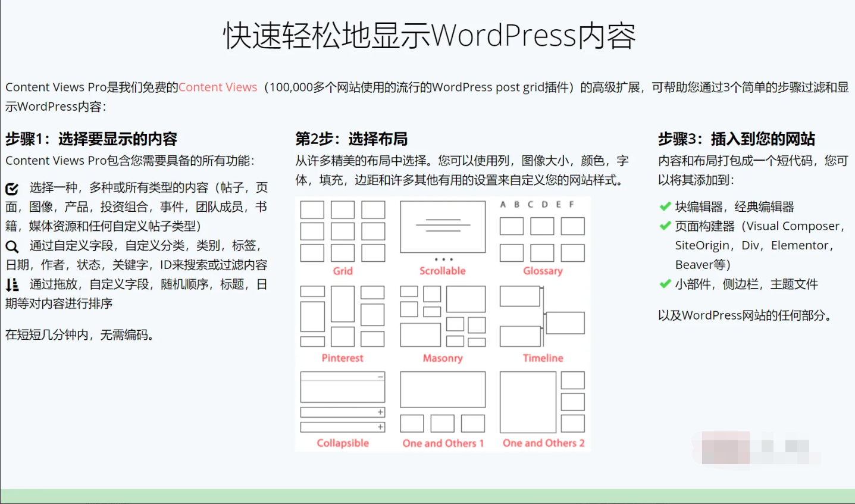
Task: Click the text Content Views Pro包含您需要具备的所有功能
Action: 130,161
